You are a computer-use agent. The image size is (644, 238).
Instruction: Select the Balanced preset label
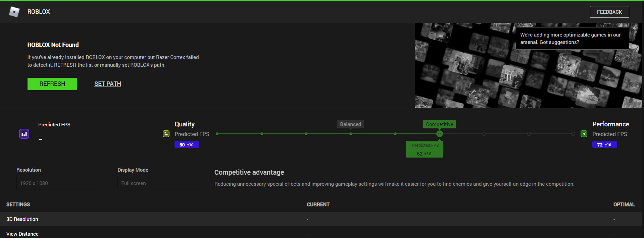coord(350,124)
